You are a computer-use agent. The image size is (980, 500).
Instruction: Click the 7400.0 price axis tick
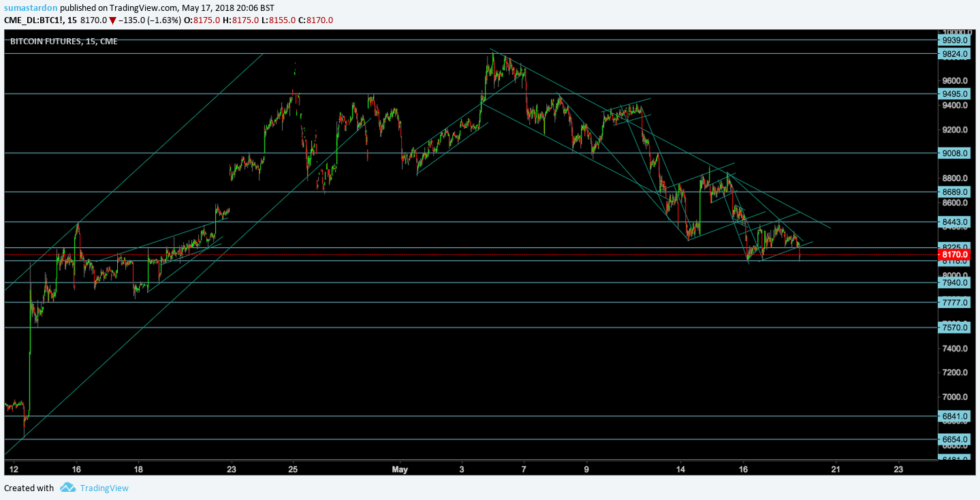tap(955, 349)
